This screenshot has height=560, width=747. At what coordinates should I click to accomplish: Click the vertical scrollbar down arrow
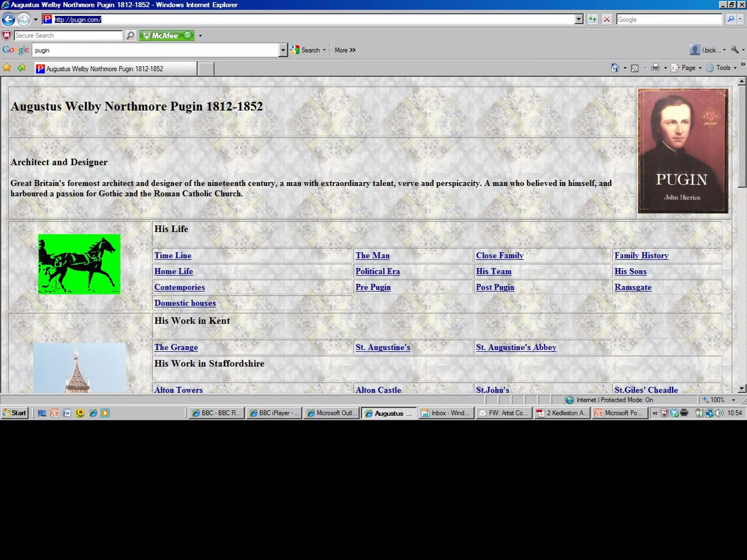pos(742,389)
